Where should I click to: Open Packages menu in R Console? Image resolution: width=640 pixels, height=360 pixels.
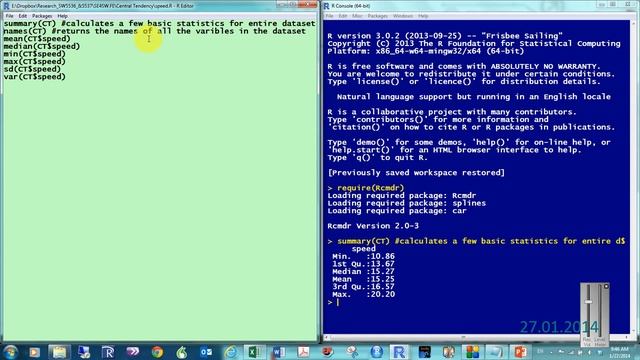[x=378, y=16]
